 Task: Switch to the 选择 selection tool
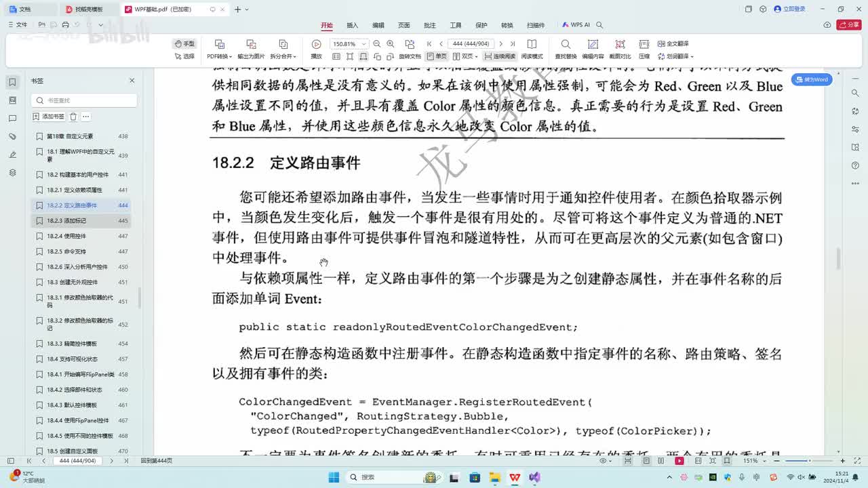[184, 56]
